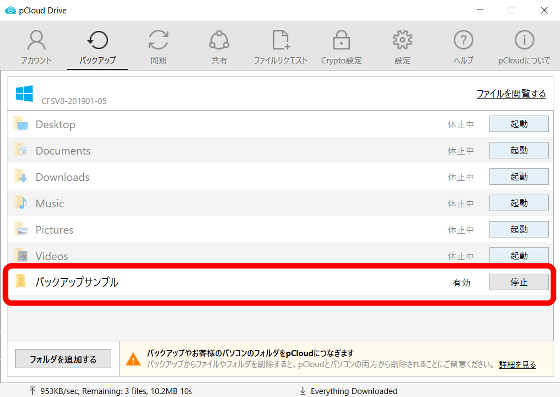Select the Documents row name
Viewport: 560px width, 397px height.
pyautogui.click(x=63, y=151)
